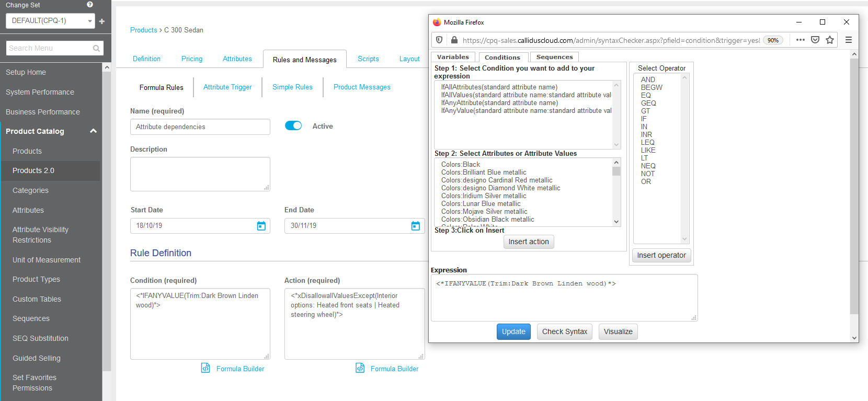Open Firefox page actions three-dot menu
The width and height of the screenshot is (868, 401).
(801, 40)
